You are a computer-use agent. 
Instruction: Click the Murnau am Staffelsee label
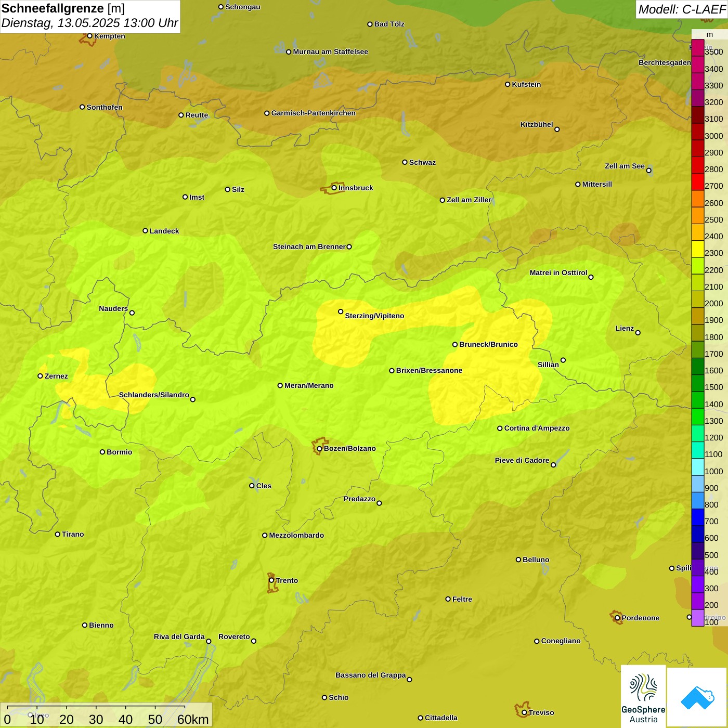click(330, 51)
